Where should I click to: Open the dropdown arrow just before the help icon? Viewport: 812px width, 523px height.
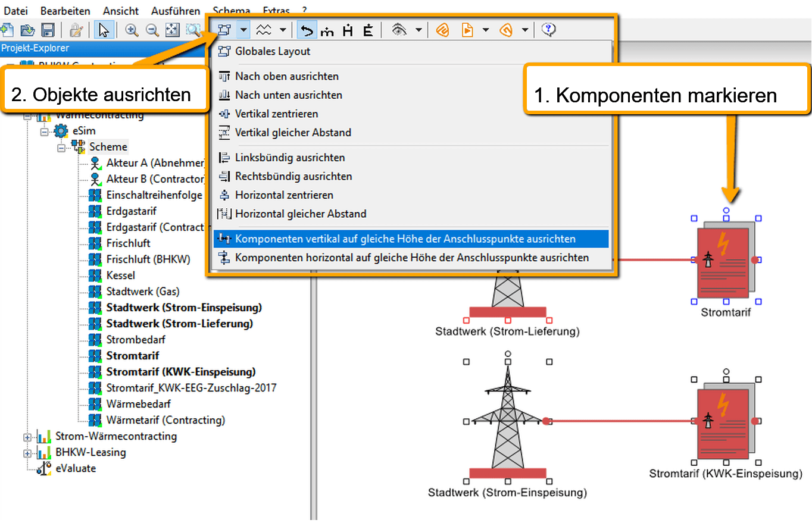(525, 30)
